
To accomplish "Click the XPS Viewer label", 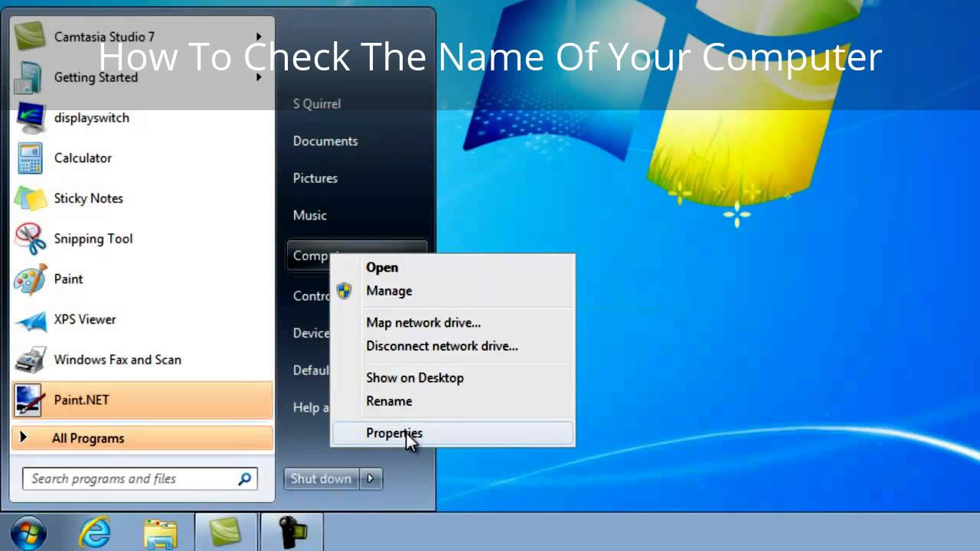I will click(x=85, y=320).
